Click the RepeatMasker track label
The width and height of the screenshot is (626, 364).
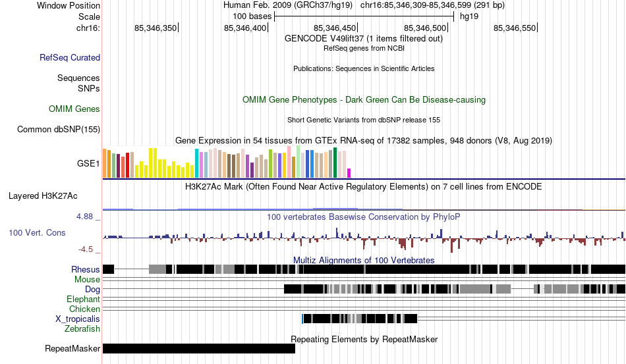pyautogui.click(x=72, y=348)
